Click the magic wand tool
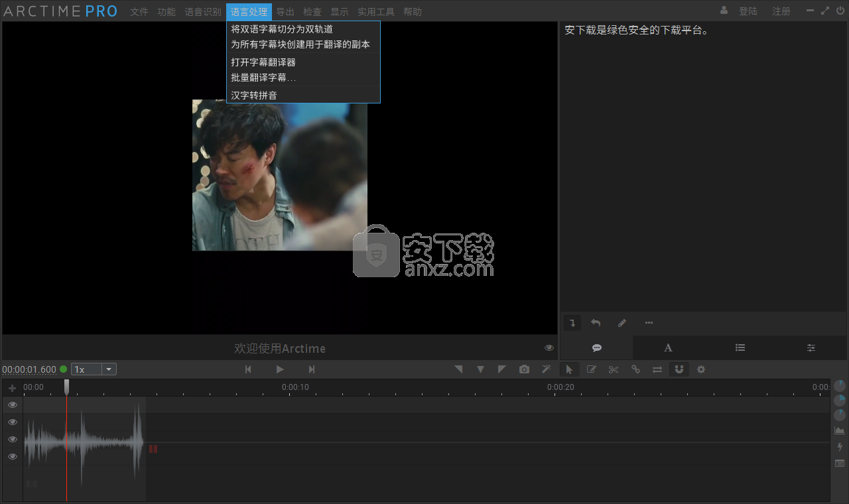The image size is (849, 504). coord(547,369)
